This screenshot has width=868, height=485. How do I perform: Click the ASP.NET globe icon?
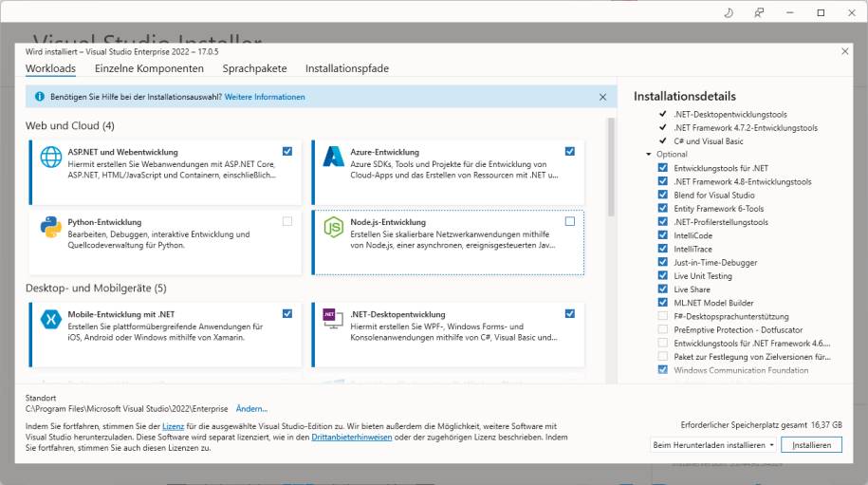pyautogui.click(x=51, y=157)
